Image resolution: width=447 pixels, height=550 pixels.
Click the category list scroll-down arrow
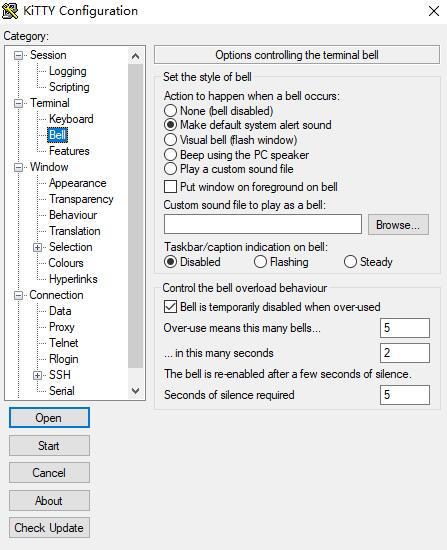(x=135, y=390)
